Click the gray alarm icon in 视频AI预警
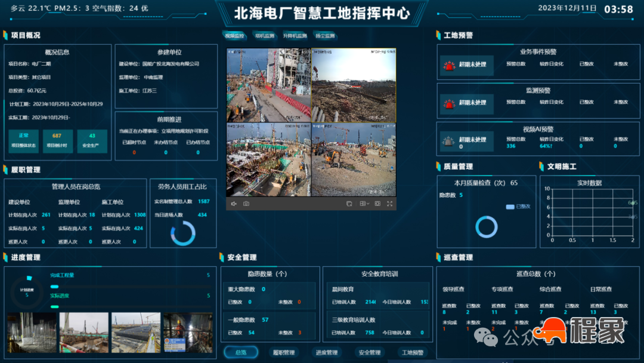This screenshot has height=363, width=644. tap(448, 141)
